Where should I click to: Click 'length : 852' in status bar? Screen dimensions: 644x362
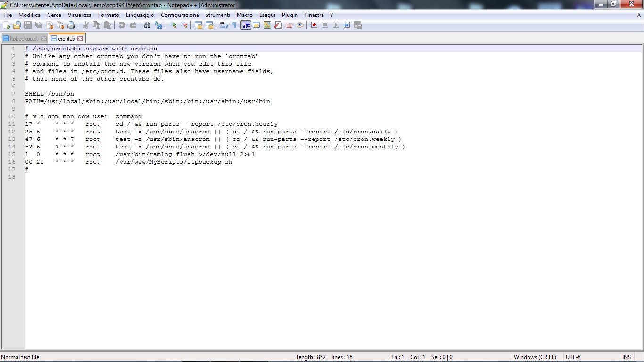coord(311,357)
